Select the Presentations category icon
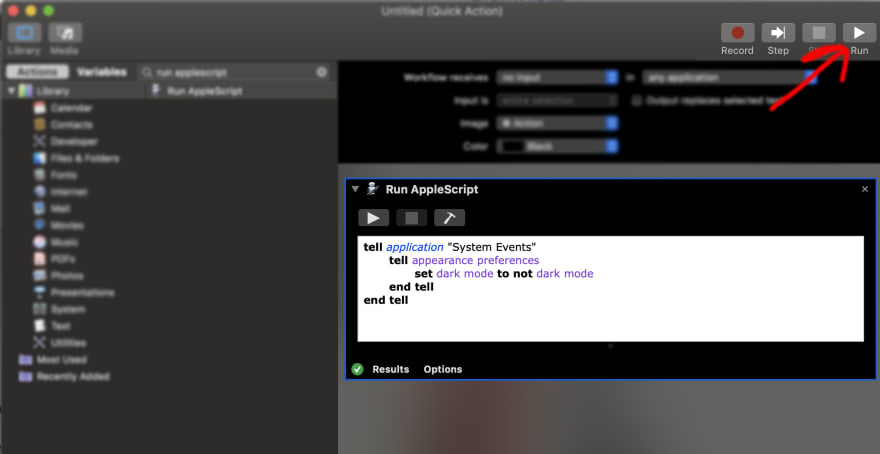Viewport: 880px width, 454px height. (x=39, y=292)
